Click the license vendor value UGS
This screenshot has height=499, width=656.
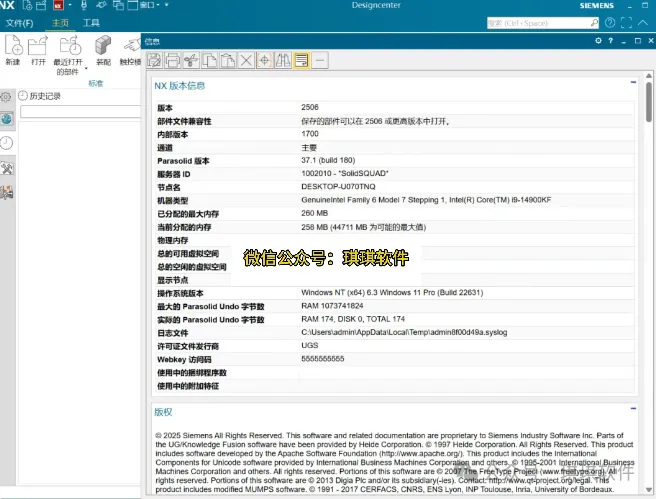(x=310, y=345)
